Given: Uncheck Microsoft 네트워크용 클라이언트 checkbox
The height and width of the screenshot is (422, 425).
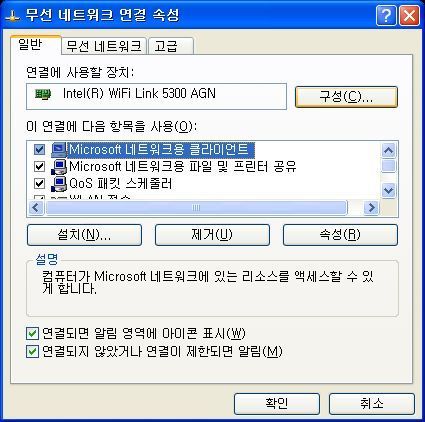Looking at the screenshot, I should click(x=39, y=149).
